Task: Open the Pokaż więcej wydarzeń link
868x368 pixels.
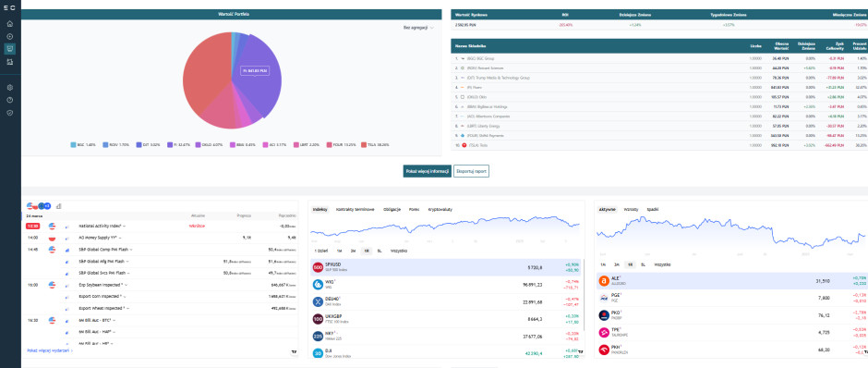Action: click(50, 350)
